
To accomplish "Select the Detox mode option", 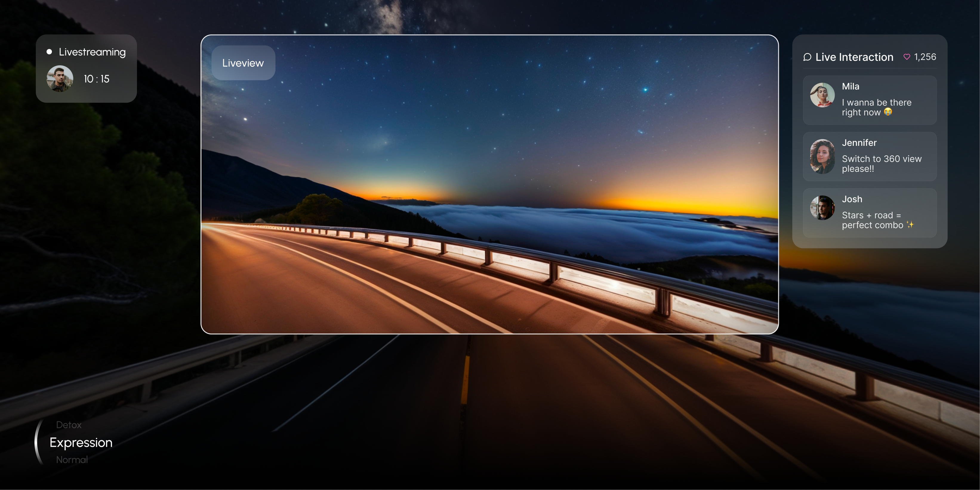I will pos(69,425).
